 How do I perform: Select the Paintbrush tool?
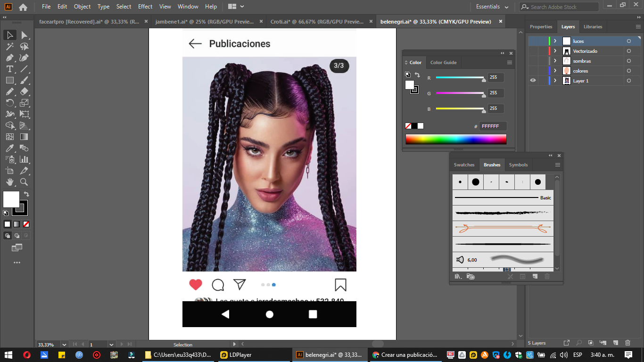click(24, 81)
